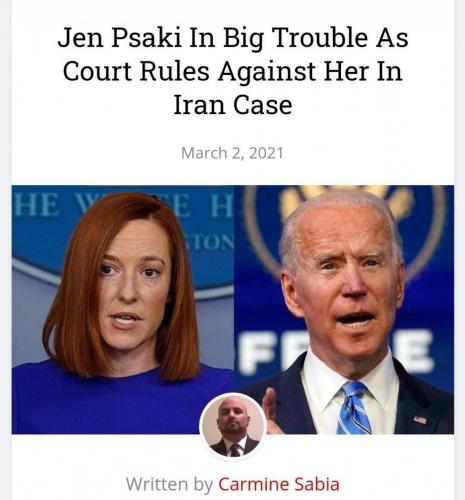
Task: Click the circular author avatar photo
Action: click(x=233, y=426)
